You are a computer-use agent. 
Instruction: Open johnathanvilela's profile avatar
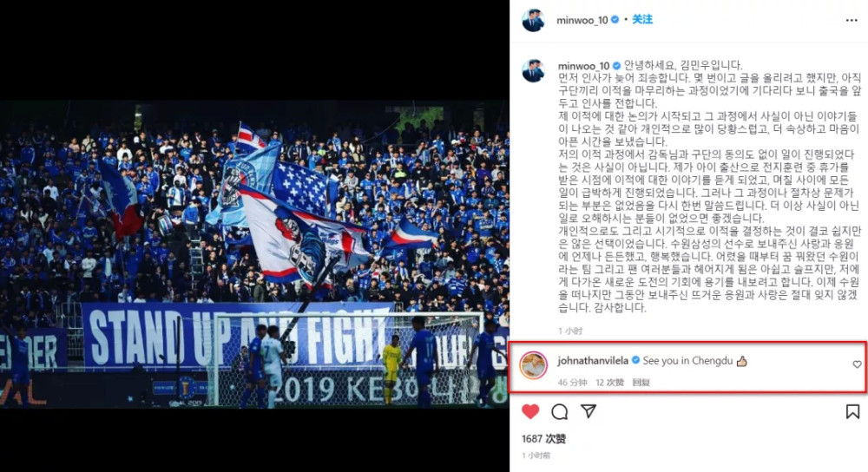534,365
